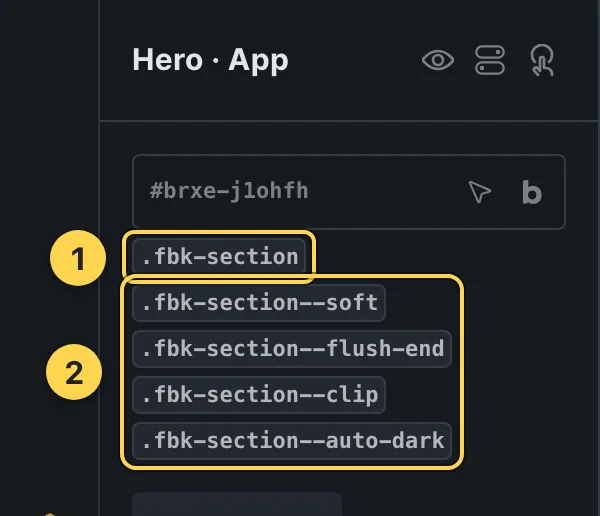Click the word 'App' in the heading
Screen dimensions: 600x516
coord(258,61)
